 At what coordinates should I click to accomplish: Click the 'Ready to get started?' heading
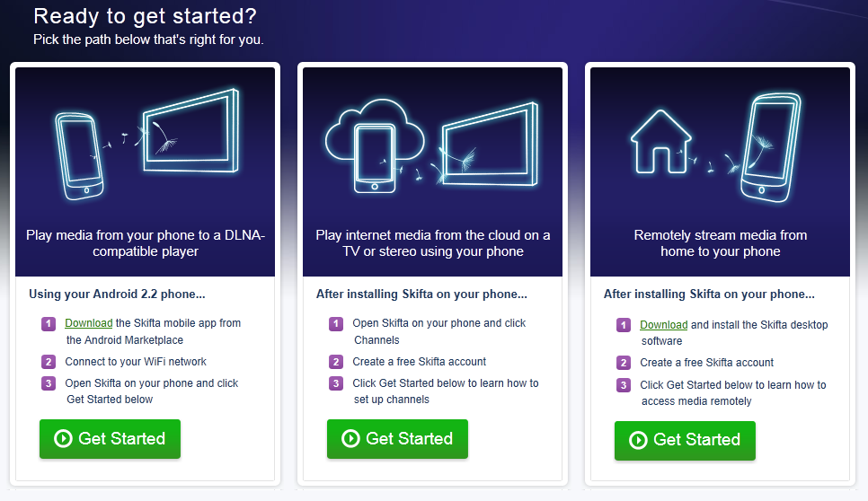(x=145, y=16)
